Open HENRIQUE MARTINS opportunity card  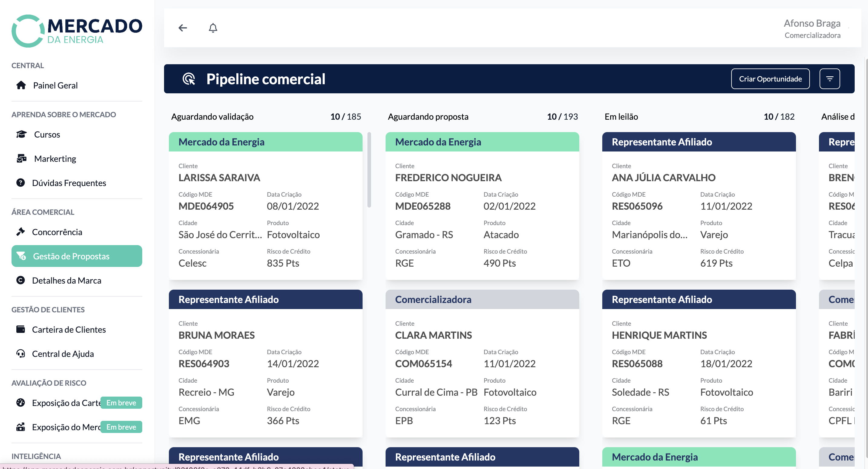(699, 363)
